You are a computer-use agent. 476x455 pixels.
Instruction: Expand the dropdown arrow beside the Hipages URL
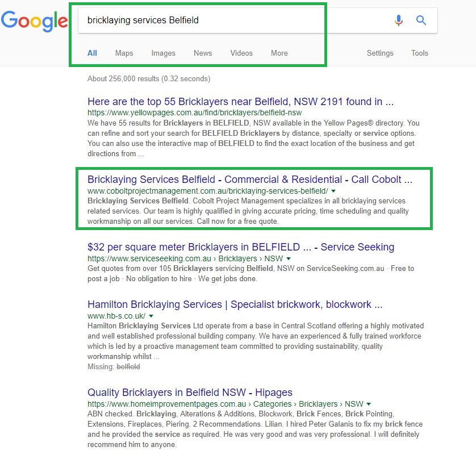pos(369,404)
